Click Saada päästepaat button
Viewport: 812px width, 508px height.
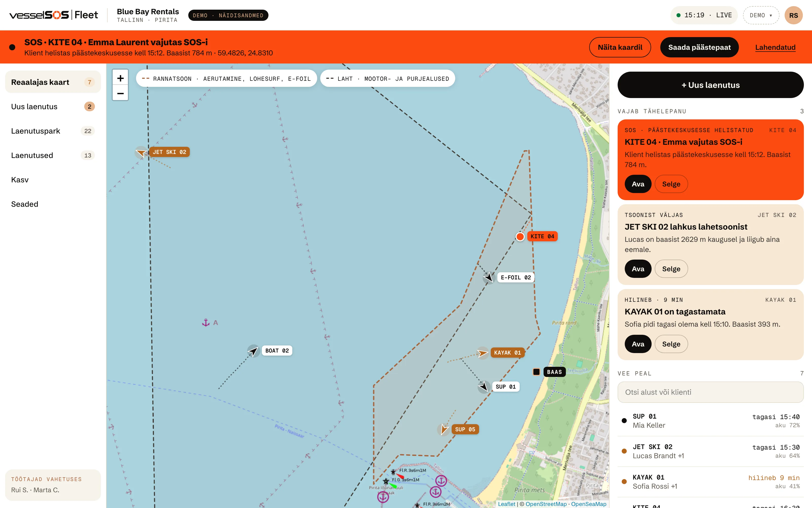[699, 47]
